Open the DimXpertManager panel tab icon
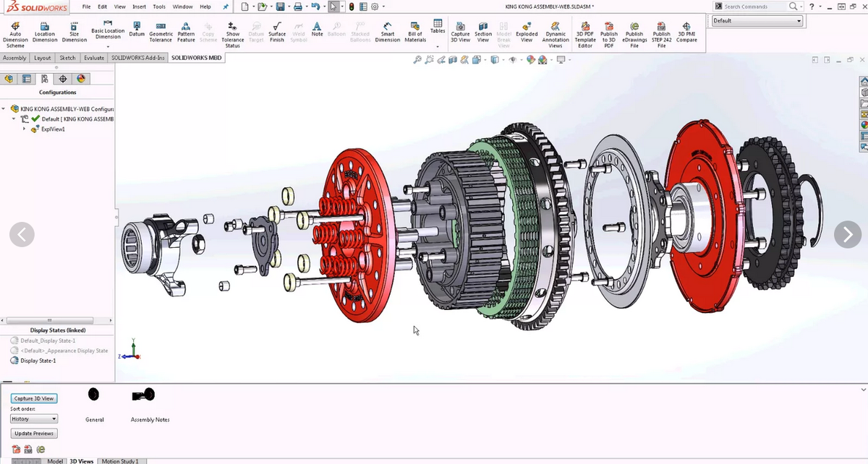This screenshot has width=868, height=464. pyautogui.click(x=63, y=79)
